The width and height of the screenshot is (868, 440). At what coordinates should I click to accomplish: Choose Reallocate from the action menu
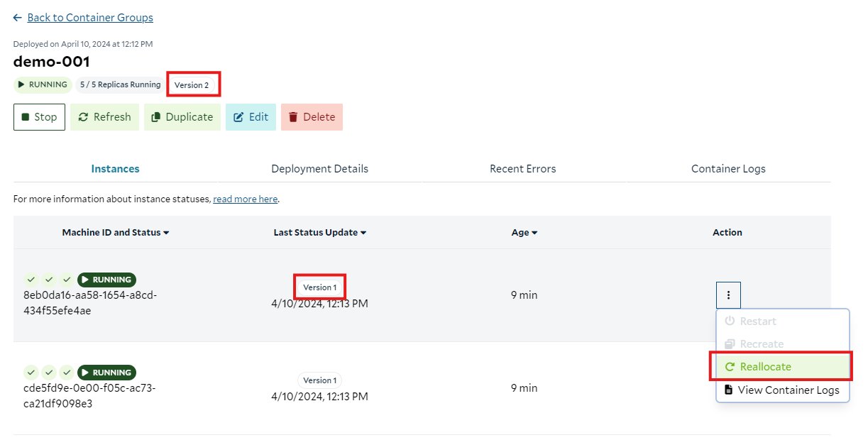pyautogui.click(x=783, y=367)
